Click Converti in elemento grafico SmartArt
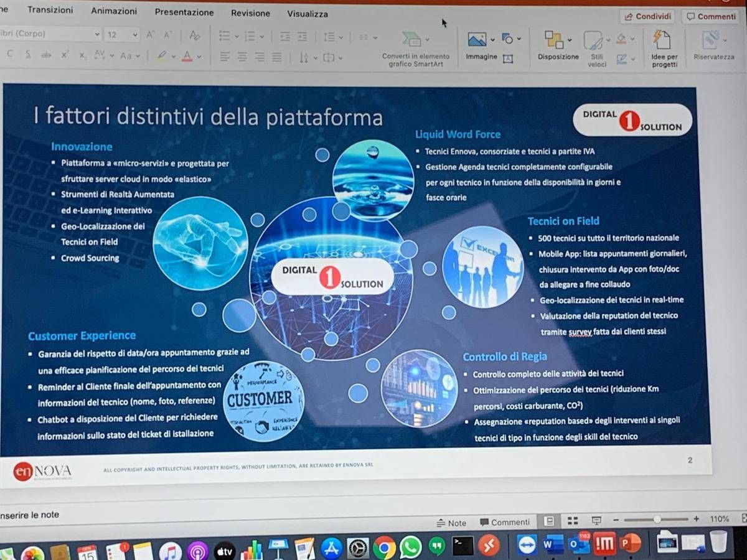This screenshot has height=560, width=747. coord(415,49)
